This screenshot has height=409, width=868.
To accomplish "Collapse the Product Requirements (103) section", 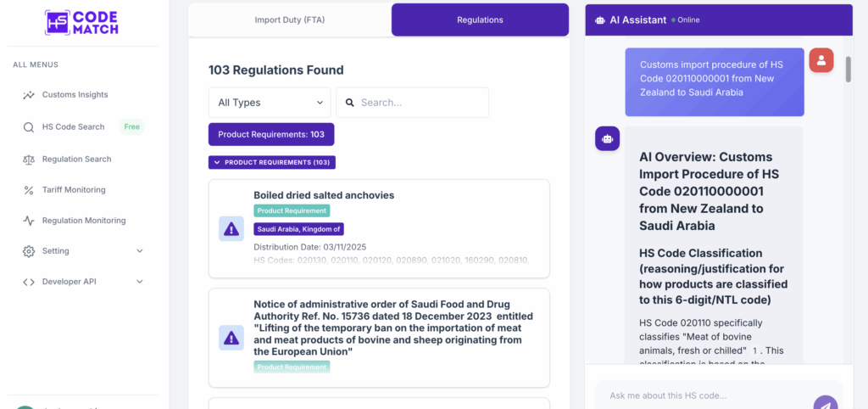I will click(x=272, y=162).
